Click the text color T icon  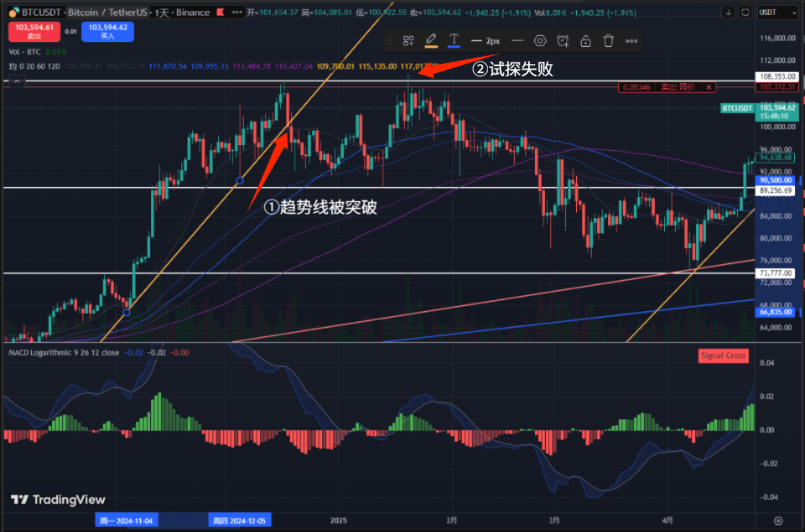(x=454, y=40)
